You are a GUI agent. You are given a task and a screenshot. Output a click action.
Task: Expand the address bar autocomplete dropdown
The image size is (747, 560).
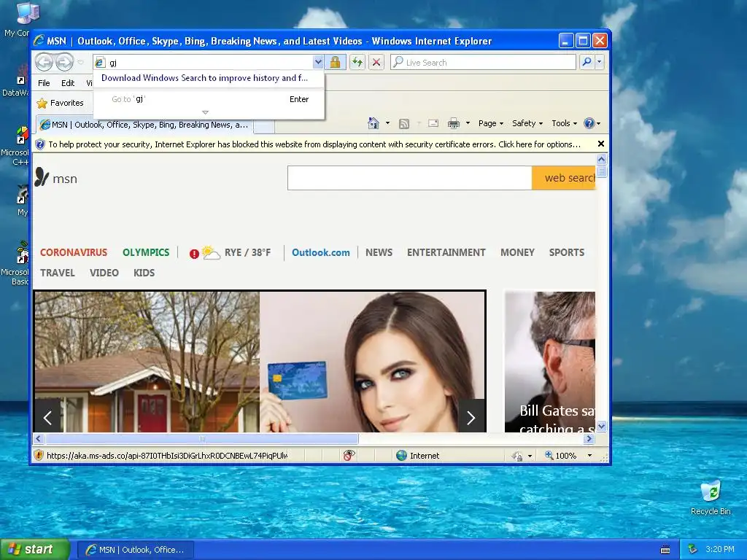pyautogui.click(x=318, y=63)
